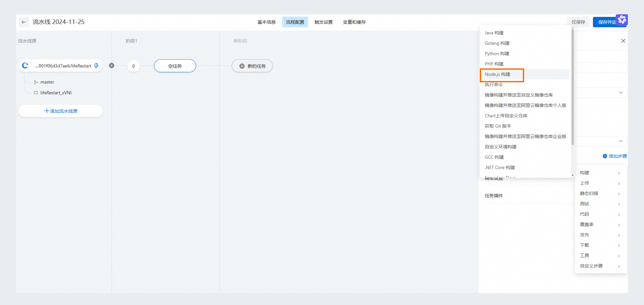This screenshot has height=305, width=644.
Task: Click the back arrow button
Action: pyautogui.click(x=24, y=22)
